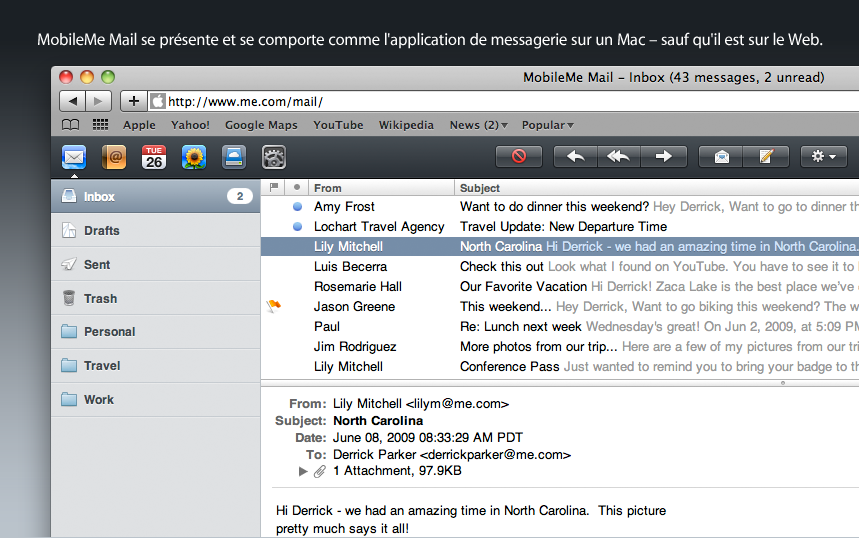Select the Sent folder
Screen dimensions: 860x538
pos(156,264)
